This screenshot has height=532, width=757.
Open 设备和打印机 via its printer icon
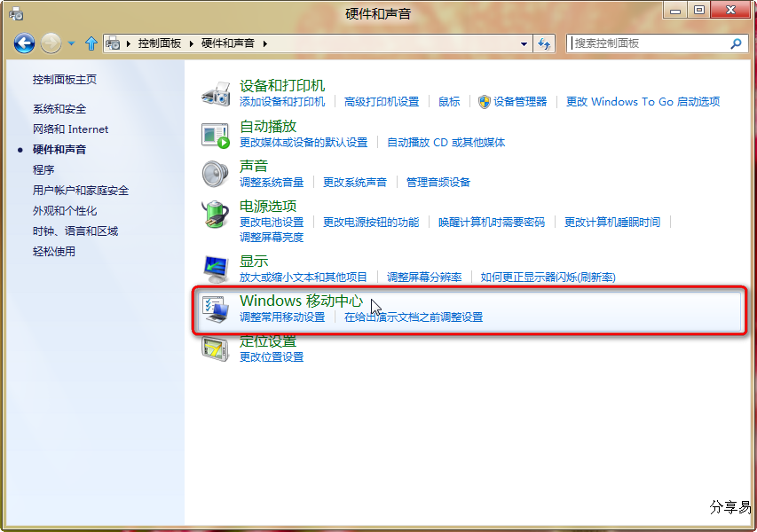pos(214,95)
